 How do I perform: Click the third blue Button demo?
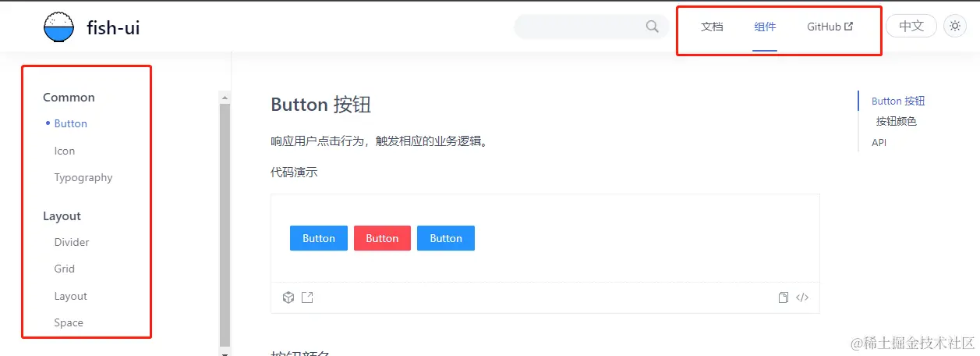446,238
